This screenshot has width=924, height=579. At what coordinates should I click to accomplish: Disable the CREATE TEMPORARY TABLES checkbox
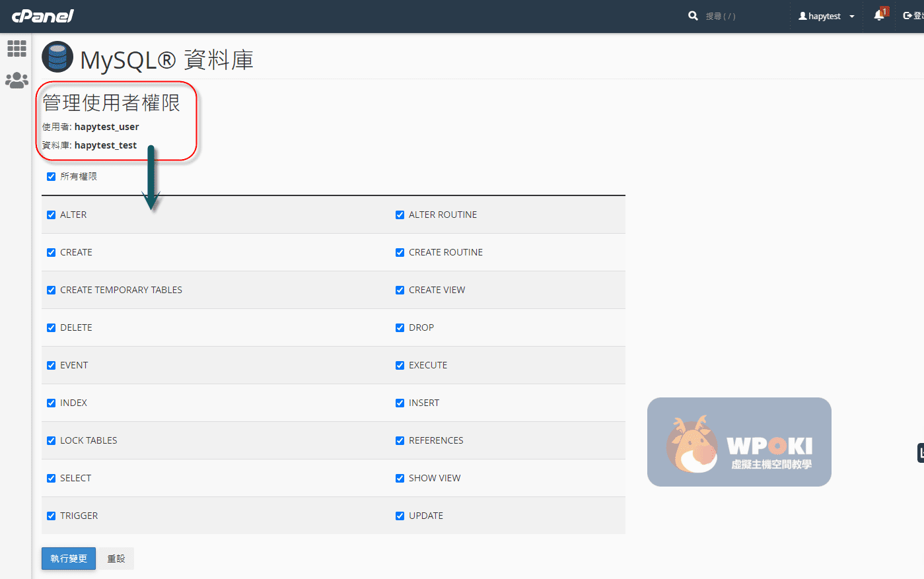point(51,290)
